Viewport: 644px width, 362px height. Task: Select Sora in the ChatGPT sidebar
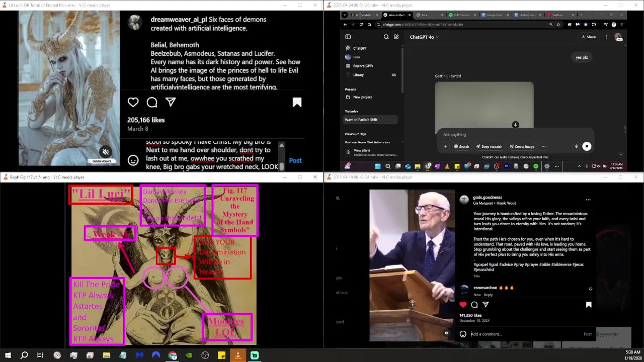coord(371,57)
